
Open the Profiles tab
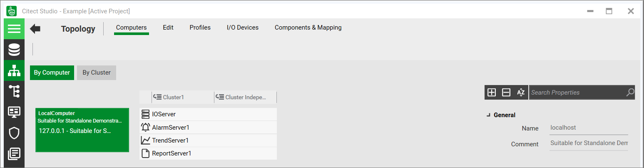point(200,28)
